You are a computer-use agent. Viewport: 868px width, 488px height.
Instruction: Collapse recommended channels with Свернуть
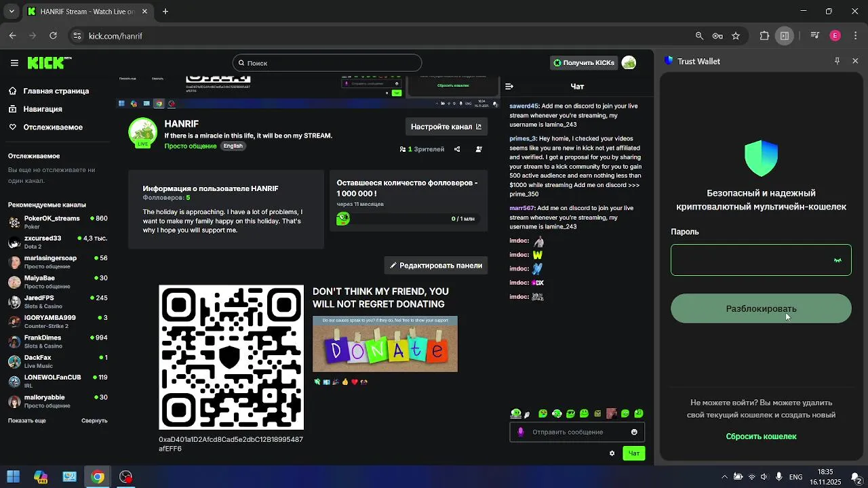tap(94, 421)
